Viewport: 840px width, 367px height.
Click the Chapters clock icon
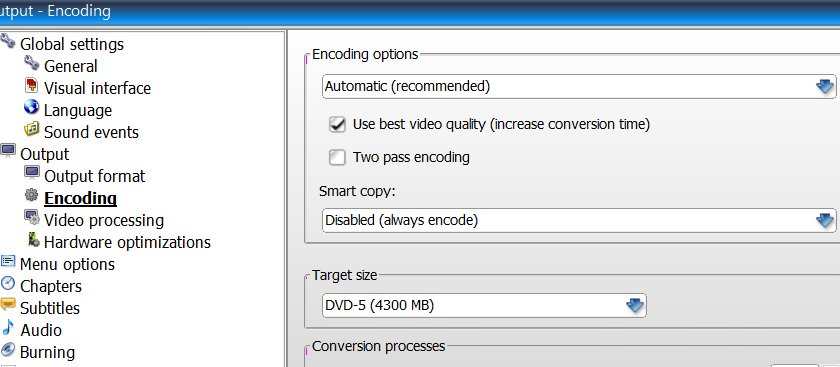click(x=8, y=283)
